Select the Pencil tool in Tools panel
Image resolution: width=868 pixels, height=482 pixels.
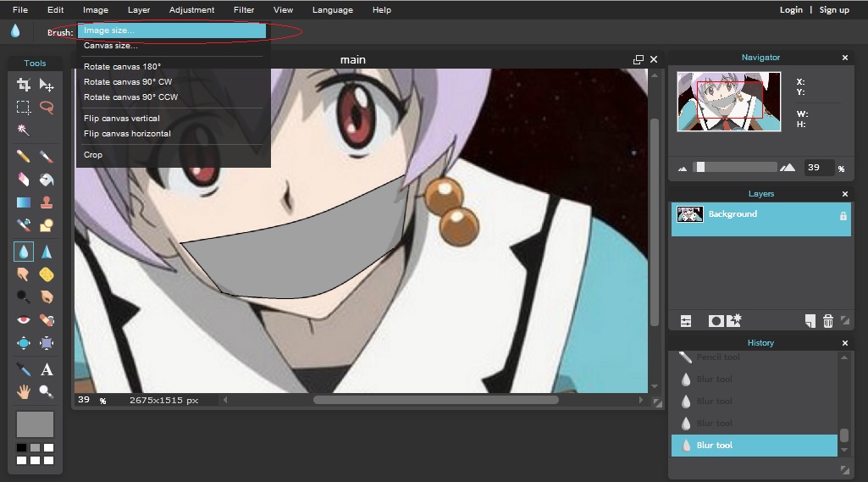coord(23,156)
